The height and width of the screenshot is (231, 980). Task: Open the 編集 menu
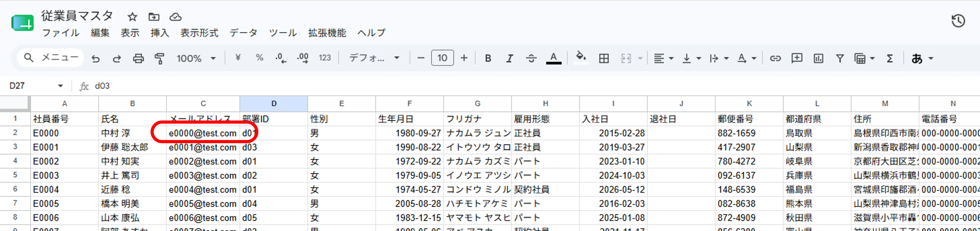click(100, 33)
